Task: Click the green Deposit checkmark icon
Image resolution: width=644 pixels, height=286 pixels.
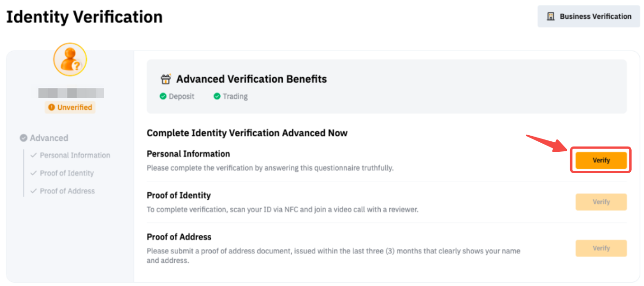Action: point(163,96)
